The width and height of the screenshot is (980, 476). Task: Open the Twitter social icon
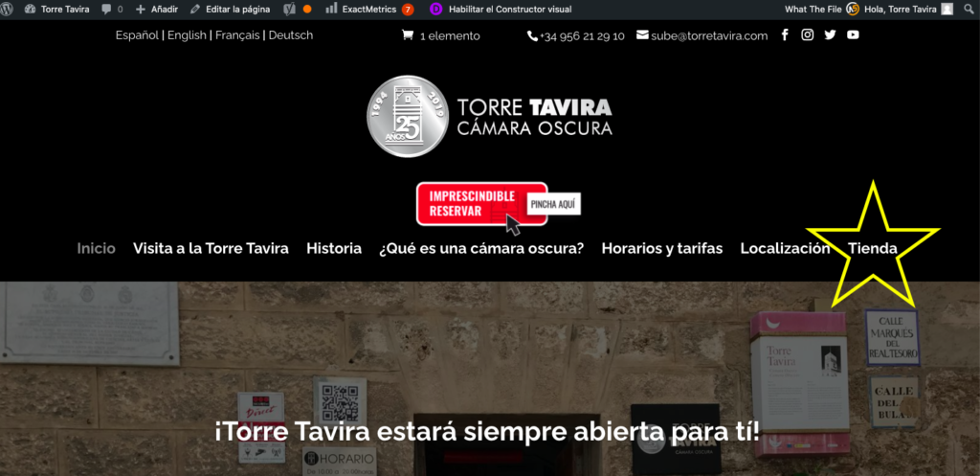[x=830, y=35]
